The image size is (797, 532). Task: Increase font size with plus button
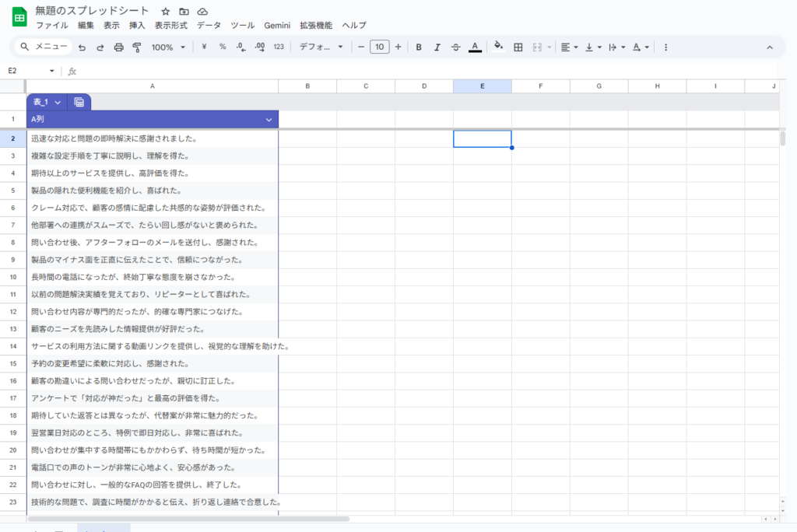[398, 47]
